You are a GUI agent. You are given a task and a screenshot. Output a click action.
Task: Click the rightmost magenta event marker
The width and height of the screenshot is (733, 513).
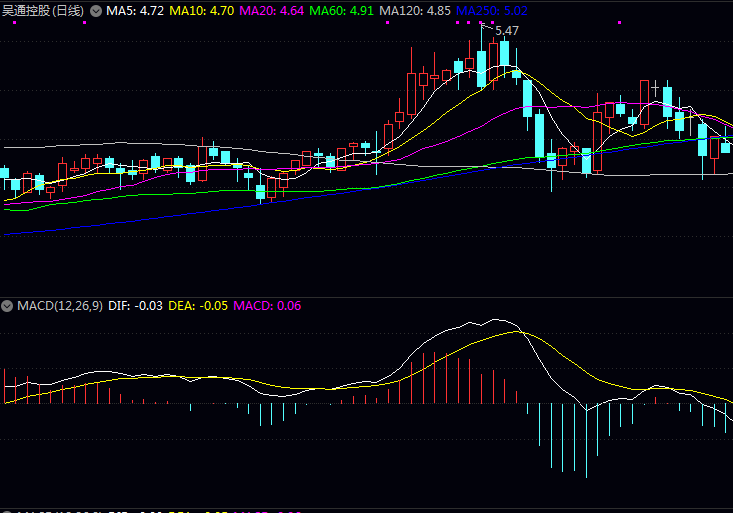click(x=620, y=22)
